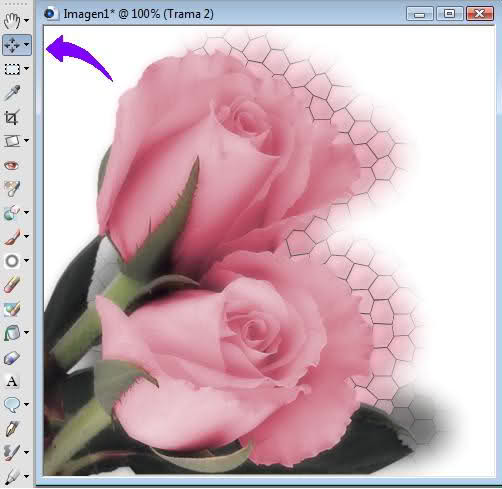Expand the Lighten/Darken tool flyout arrow
502x489 pixels.
pos(26,260)
